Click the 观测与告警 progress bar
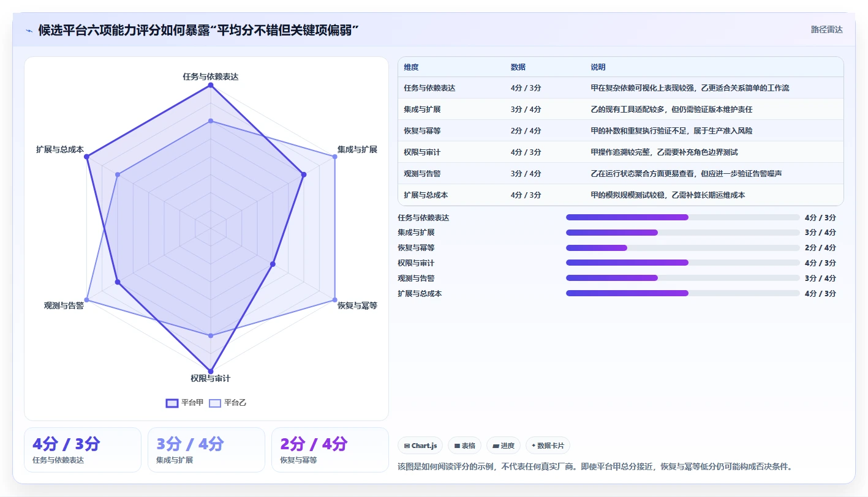This screenshot has width=868, height=497. [682, 278]
